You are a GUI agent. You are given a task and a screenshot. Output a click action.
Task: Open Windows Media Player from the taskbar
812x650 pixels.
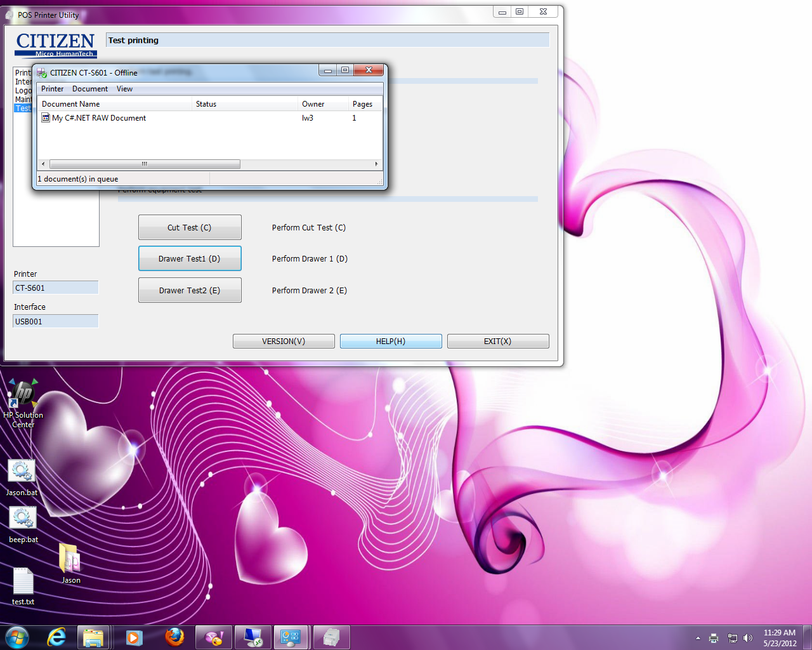[134, 637]
